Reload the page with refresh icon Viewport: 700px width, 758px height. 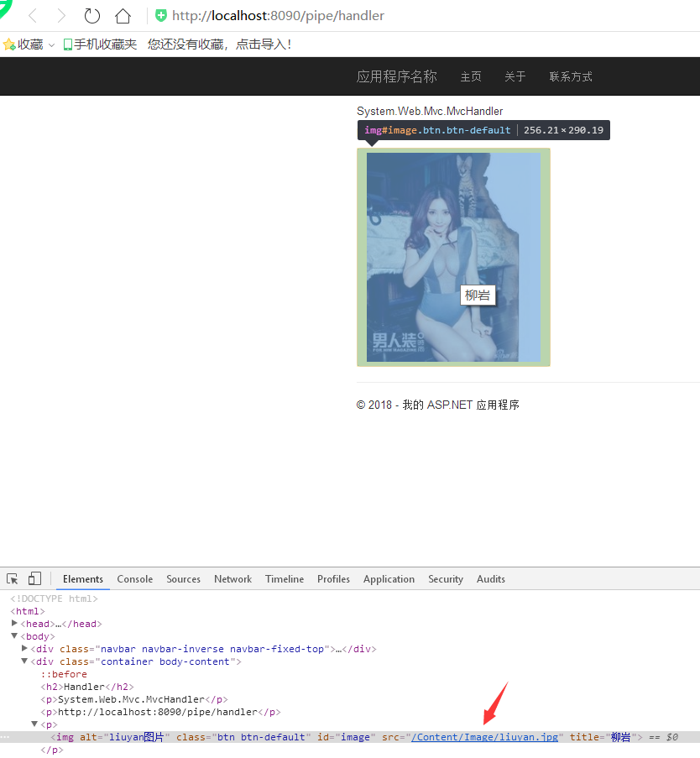[91, 16]
